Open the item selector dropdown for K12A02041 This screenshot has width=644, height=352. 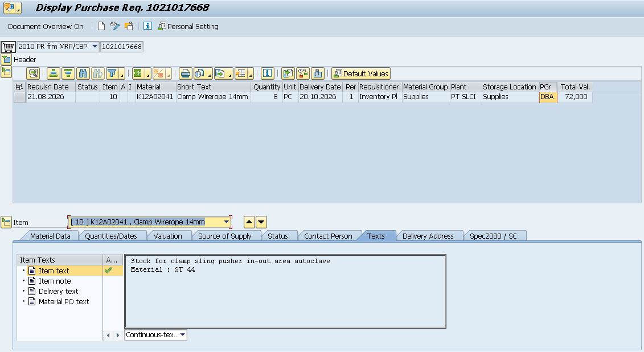click(226, 222)
